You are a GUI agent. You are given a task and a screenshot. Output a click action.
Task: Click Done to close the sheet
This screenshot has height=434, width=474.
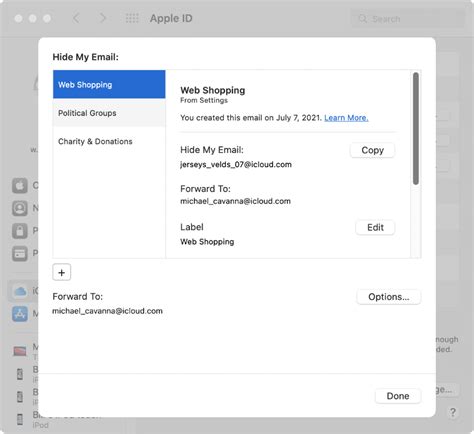pos(398,396)
